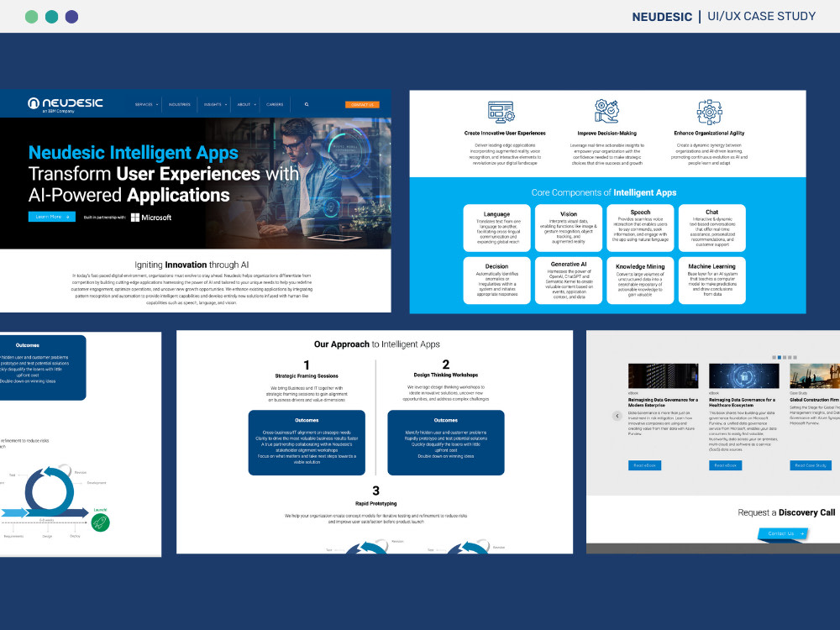Open the Careers nav item

click(x=275, y=104)
